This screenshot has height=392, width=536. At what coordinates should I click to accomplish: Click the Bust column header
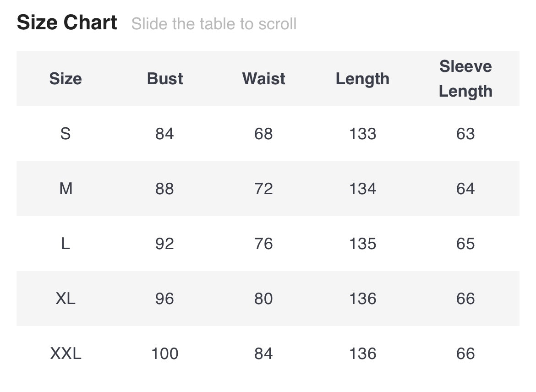(x=165, y=79)
